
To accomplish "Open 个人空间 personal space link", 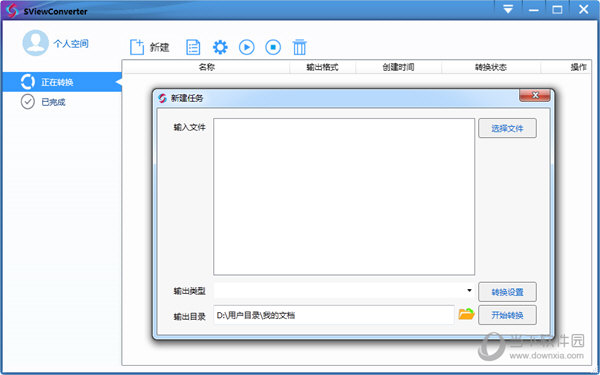I will (71, 44).
